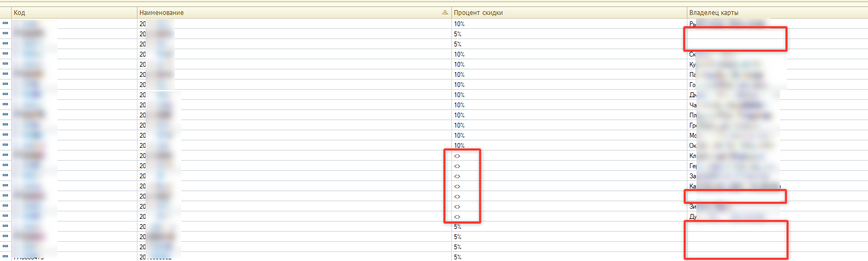Select owner cell starting with Го
The image size is (868, 261).
pyautogui.click(x=777, y=85)
